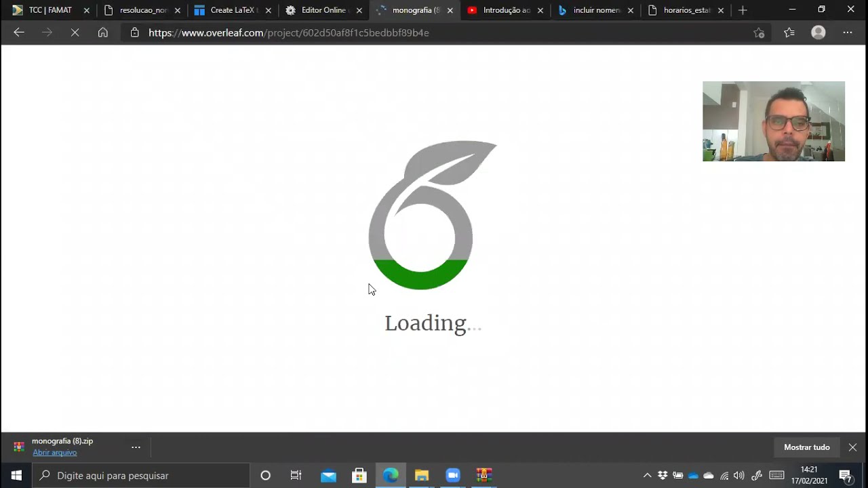
Task: Close the monografia tab
Action: click(450, 10)
